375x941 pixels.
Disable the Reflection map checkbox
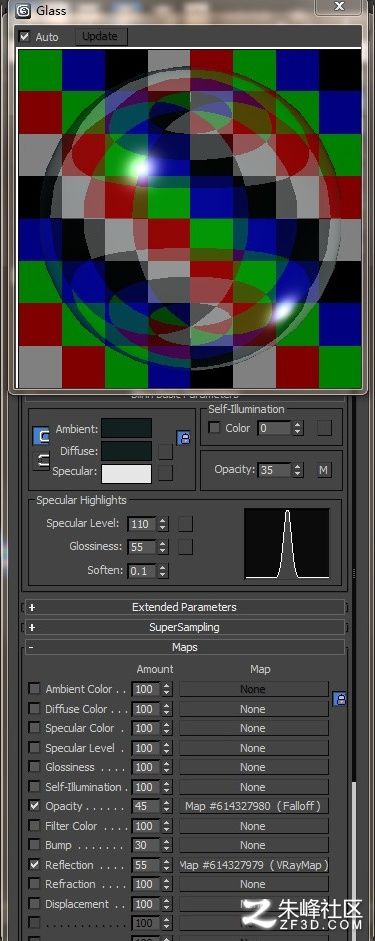(x=35, y=865)
